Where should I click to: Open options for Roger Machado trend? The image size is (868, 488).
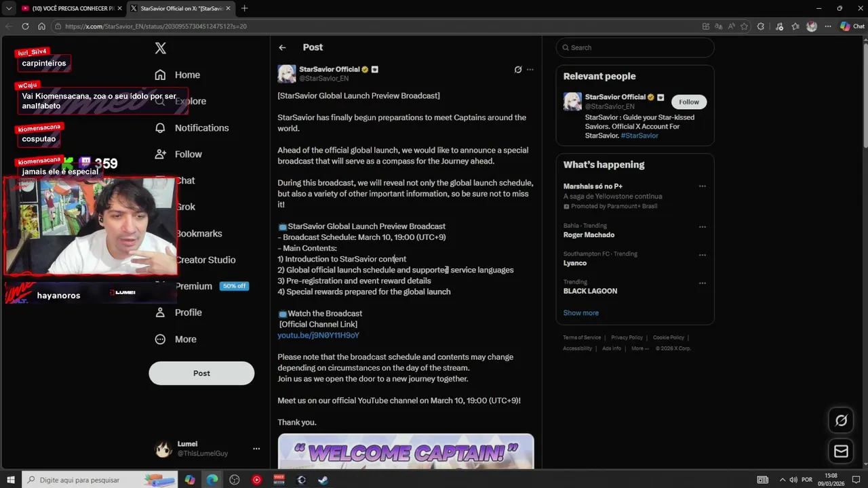(x=703, y=226)
